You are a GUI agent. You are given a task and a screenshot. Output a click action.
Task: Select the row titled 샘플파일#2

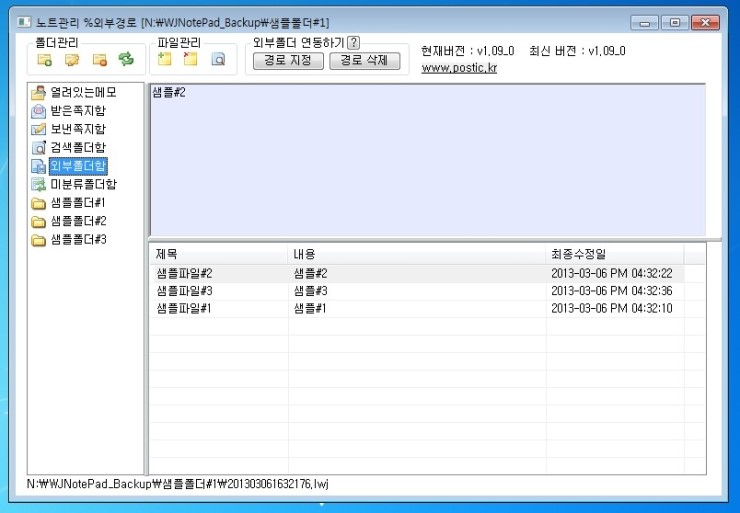point(417,273)
